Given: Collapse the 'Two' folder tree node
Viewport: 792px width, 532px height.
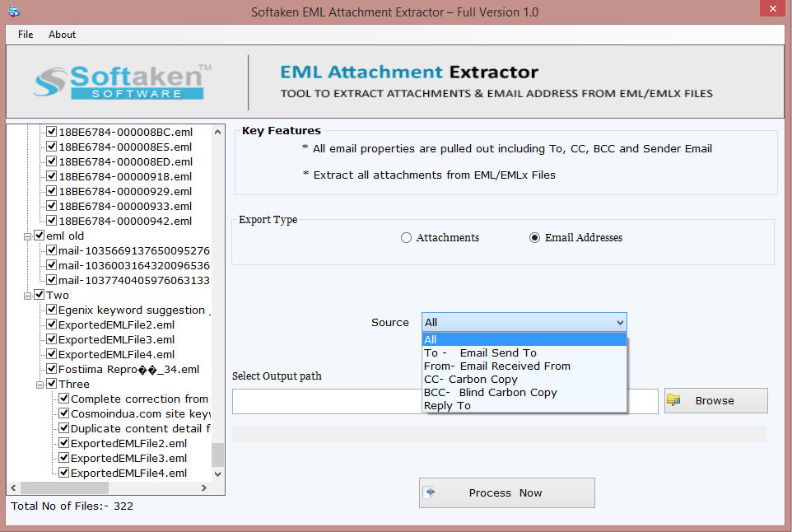Looking at the screenshot, I should click(x=28, y=296).
